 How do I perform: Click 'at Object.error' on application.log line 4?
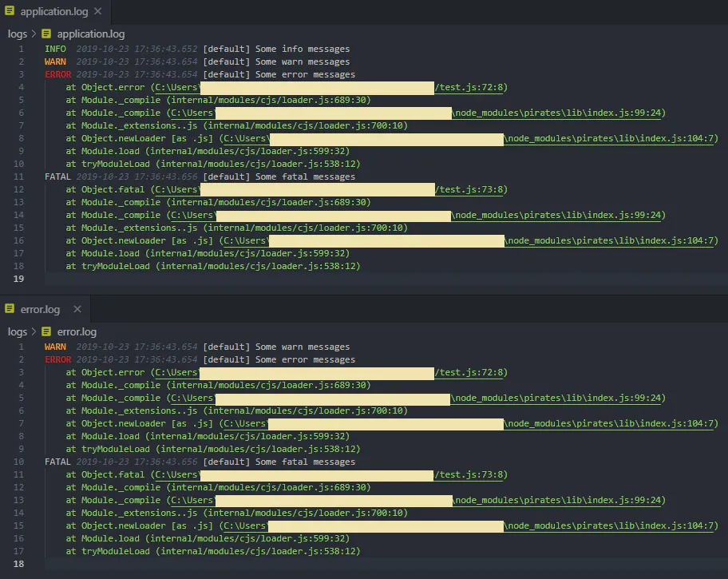[105, 87]
